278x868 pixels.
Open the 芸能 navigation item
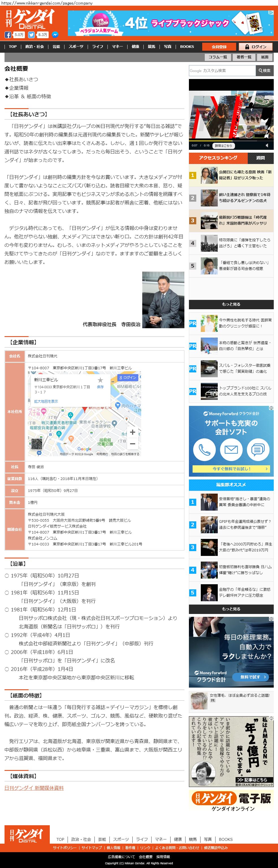pos(56,46)
